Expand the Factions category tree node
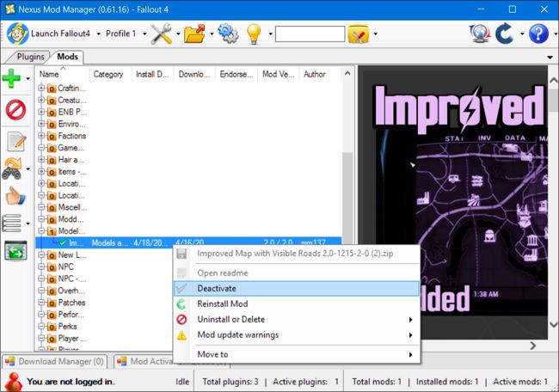 (42, 136)
